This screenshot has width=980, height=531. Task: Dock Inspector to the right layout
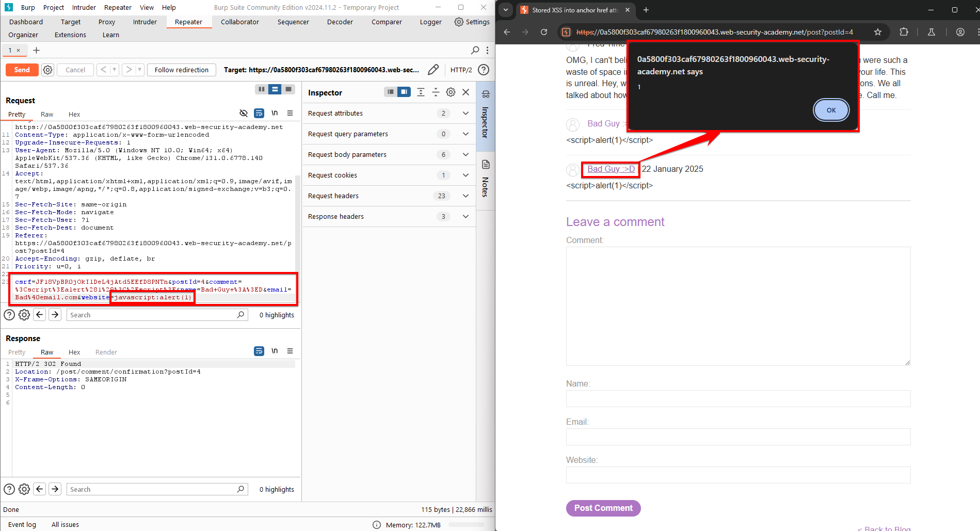(x=404, y=92)
